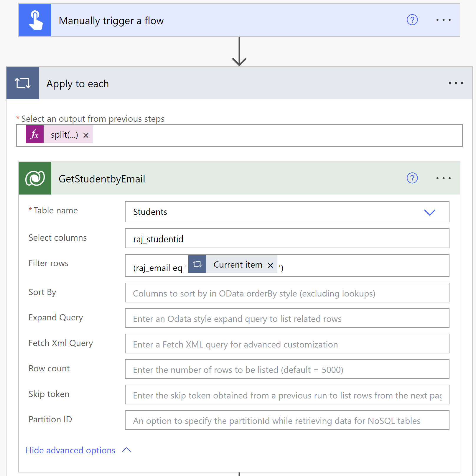Click the manual trigger hand icon
476x476 pixels.
(x=35, y=20)
